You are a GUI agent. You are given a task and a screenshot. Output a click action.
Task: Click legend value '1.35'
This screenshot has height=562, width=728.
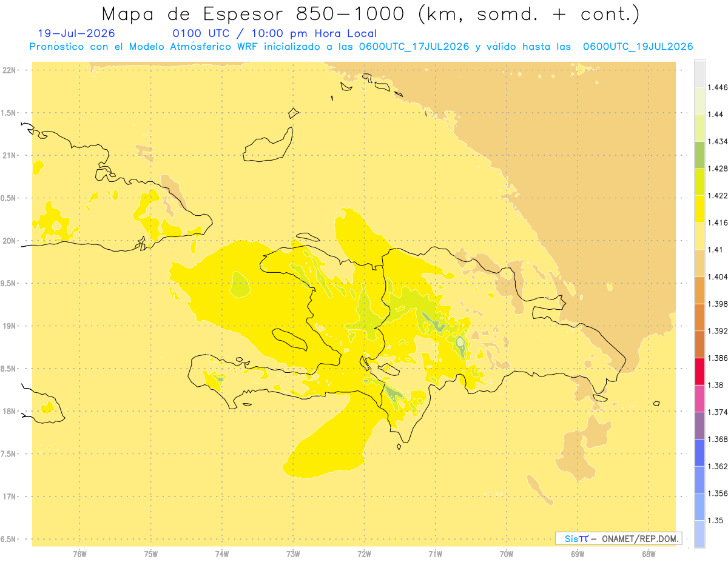[716, 521]
